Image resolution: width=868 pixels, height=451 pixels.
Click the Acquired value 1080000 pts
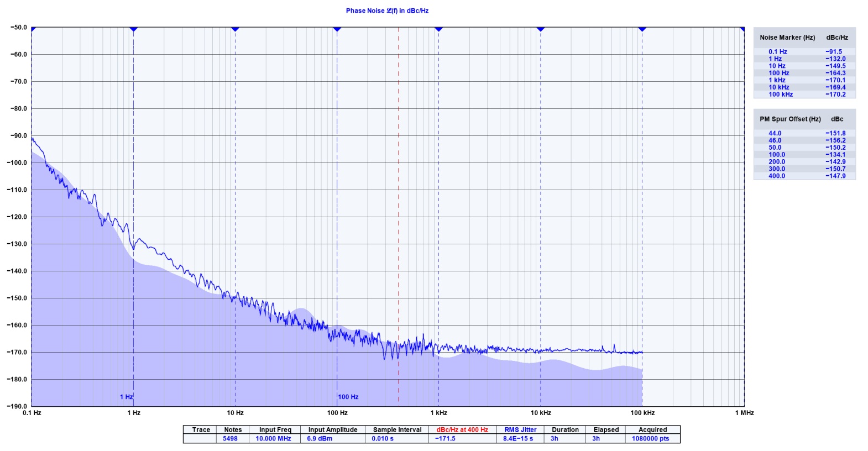[x=650, y=438]
